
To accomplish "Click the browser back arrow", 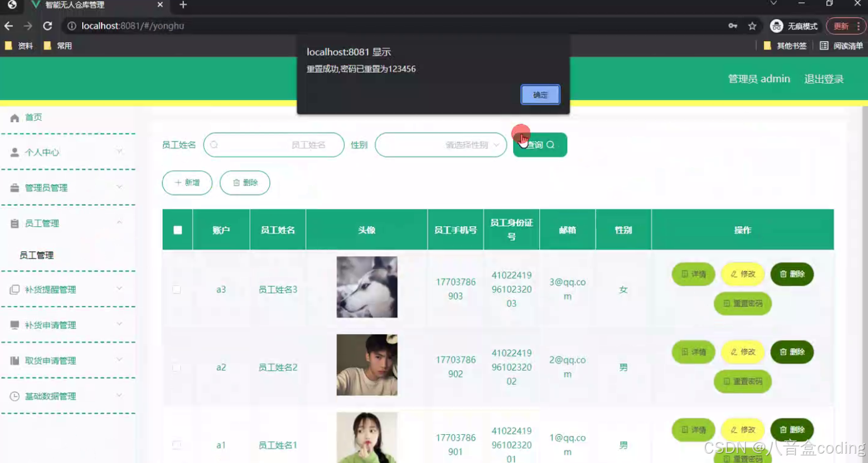I will [9, 26].
